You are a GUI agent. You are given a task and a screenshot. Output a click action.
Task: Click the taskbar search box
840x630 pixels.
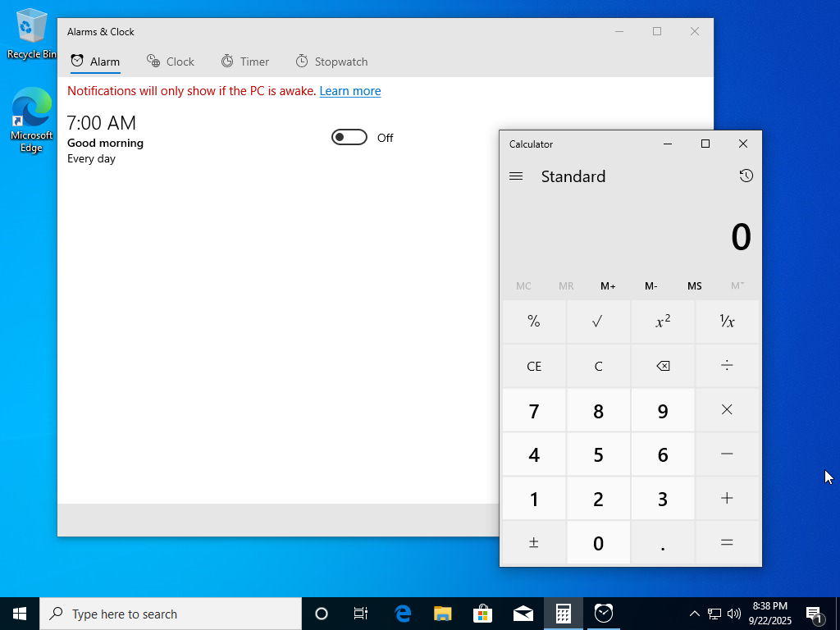[171, 614]
